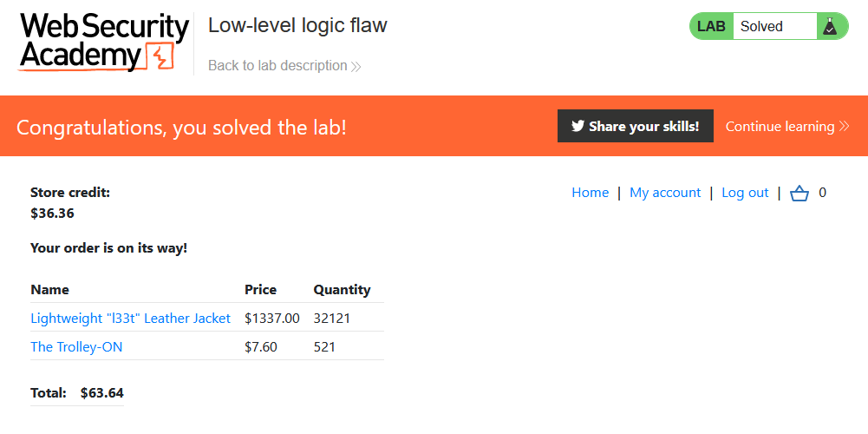Follow the Continue learning link

[780, 127]
